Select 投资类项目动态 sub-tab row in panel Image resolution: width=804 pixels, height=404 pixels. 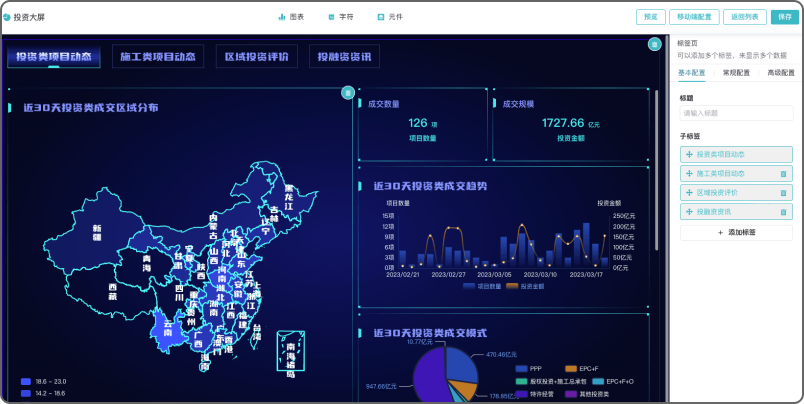[x=736, y=154]
